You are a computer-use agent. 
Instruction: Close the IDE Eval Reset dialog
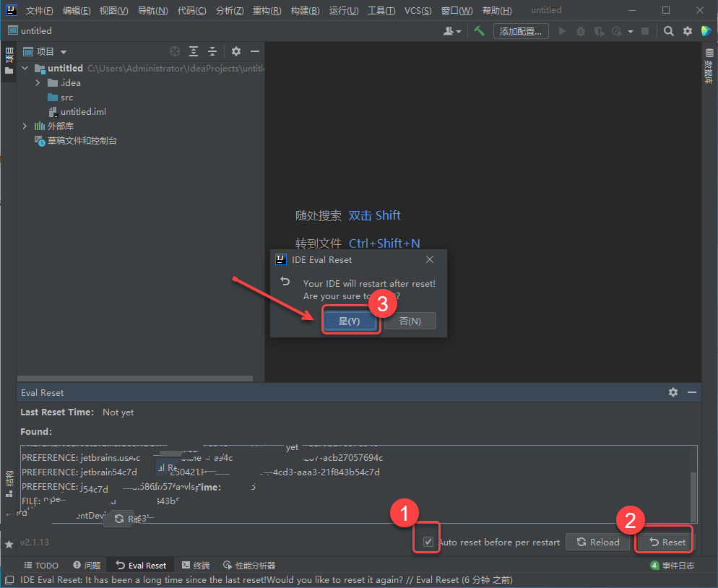tap(430, 259)
